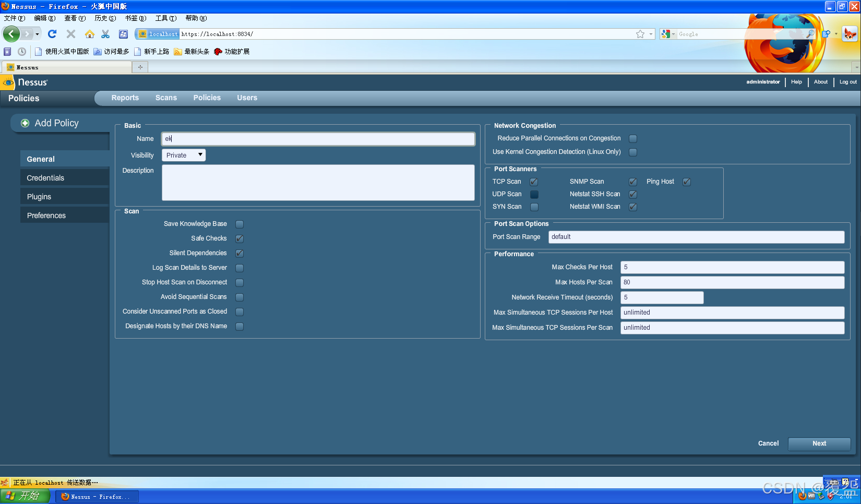Enable Save Knowledge Base checkbox
Screen dimensions: 861x504
pyautogui.click(x=240, y=224)
